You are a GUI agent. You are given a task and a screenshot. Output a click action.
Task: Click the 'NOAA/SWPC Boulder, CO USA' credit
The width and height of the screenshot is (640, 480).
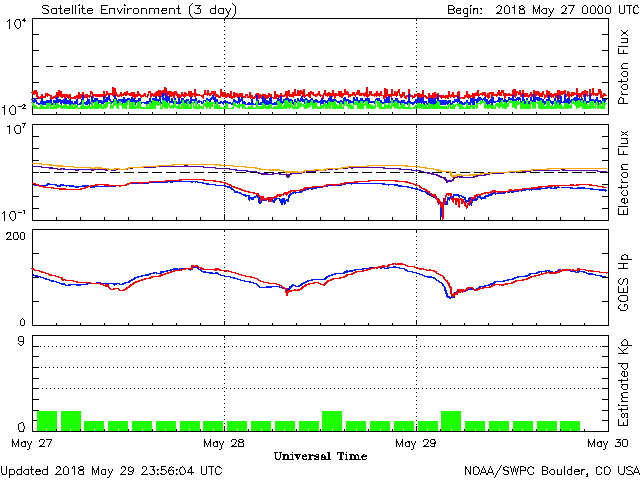[x=552, y=471]
